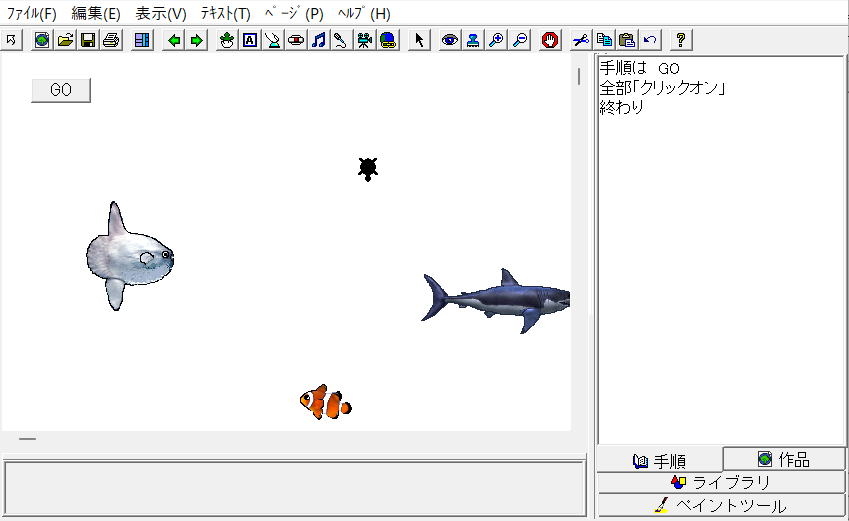Screen dimensions: 849x521
Task: Open the ファイル(F) menu
Action: [31, 13]
